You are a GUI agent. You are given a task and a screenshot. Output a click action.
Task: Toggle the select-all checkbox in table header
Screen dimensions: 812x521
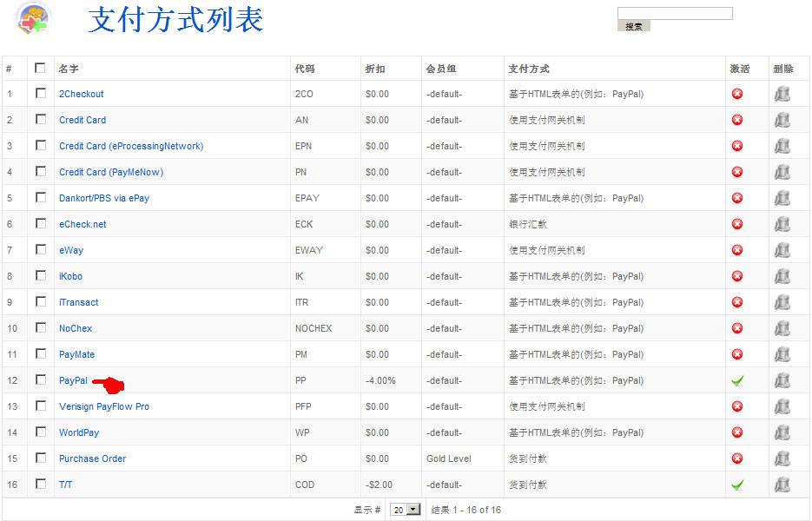coord(41,68)
